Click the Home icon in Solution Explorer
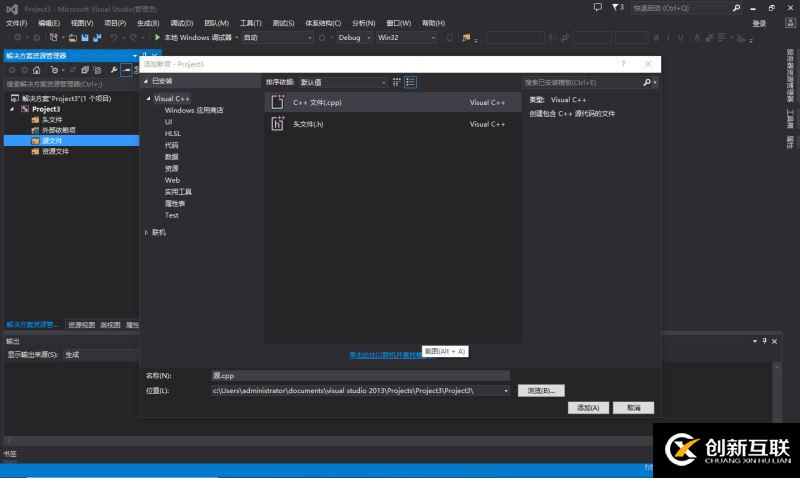 [x=36, y=70]
